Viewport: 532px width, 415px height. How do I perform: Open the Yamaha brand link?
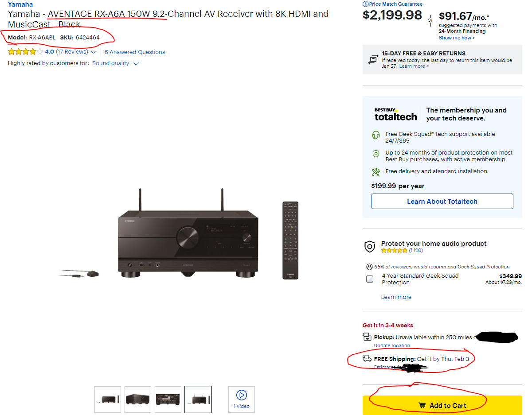pos(20,4)
